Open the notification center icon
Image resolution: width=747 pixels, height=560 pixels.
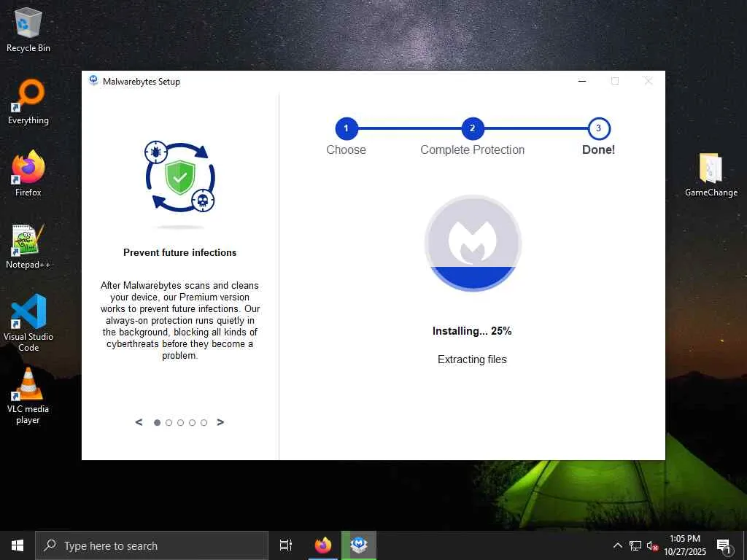[724, 546]
